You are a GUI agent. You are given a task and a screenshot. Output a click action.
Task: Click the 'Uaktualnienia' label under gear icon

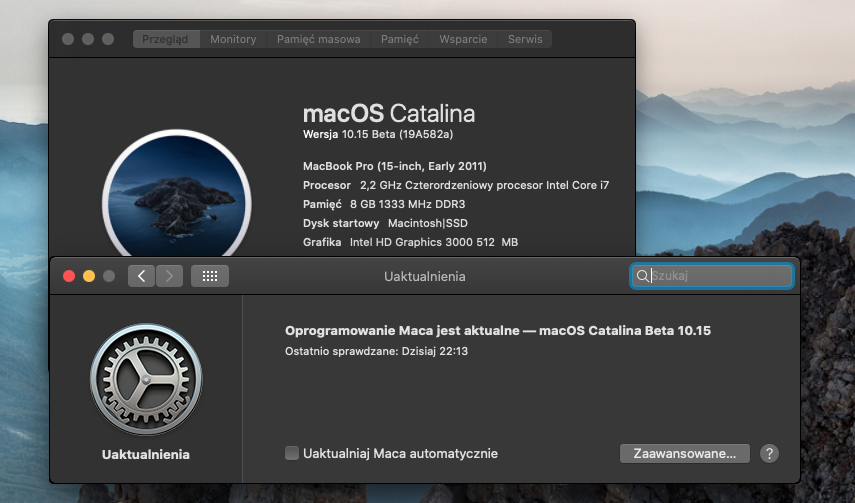click(146, 454)
